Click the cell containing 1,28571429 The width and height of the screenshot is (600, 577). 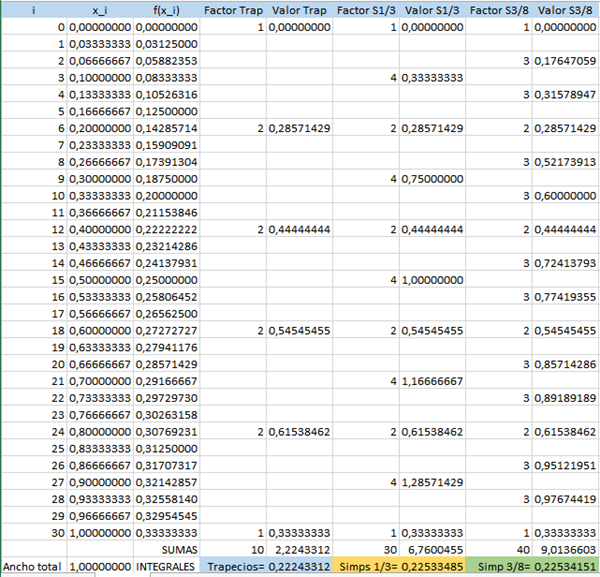(x=433, y=482)
